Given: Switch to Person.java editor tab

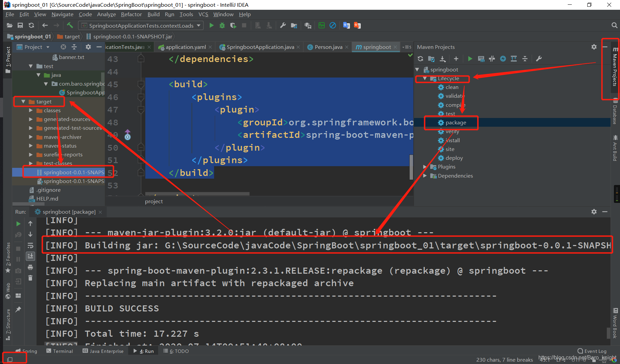Looking at the screenshot, I should pos(328,47).
